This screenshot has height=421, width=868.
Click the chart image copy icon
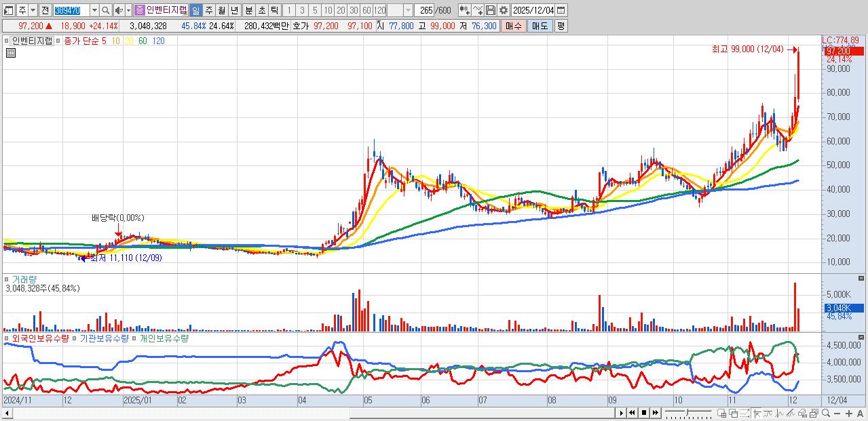coord(814,413)
